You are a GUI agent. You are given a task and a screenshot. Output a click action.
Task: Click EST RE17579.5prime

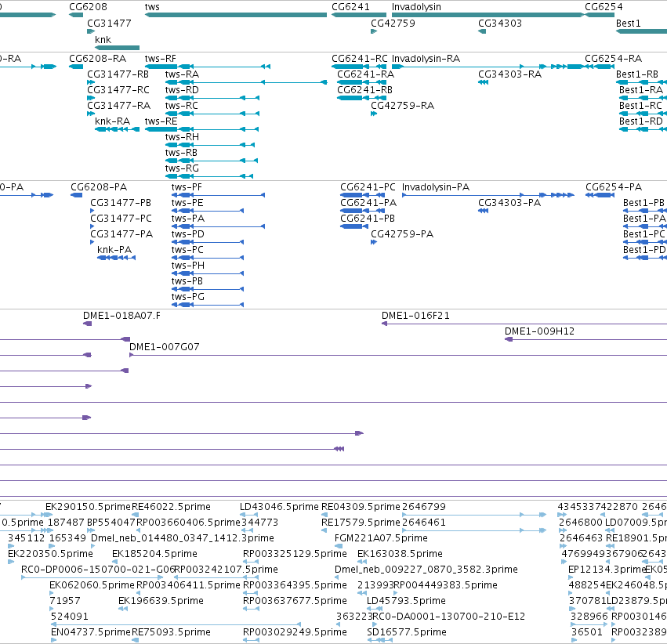(x=361, y=522)
